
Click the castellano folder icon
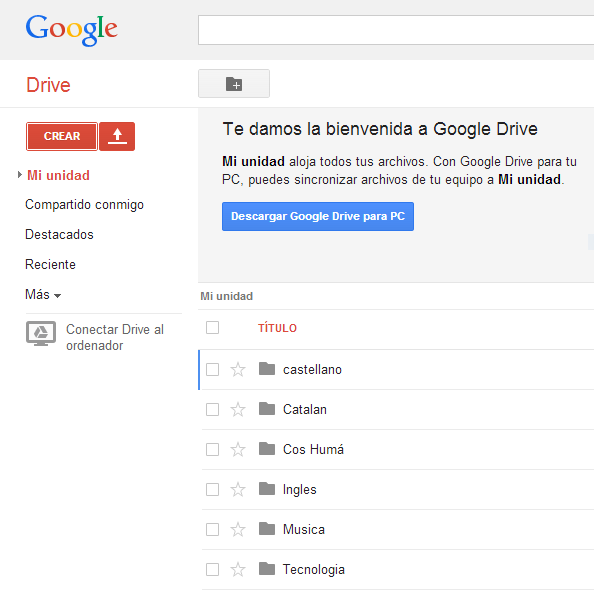pos(267,369)
